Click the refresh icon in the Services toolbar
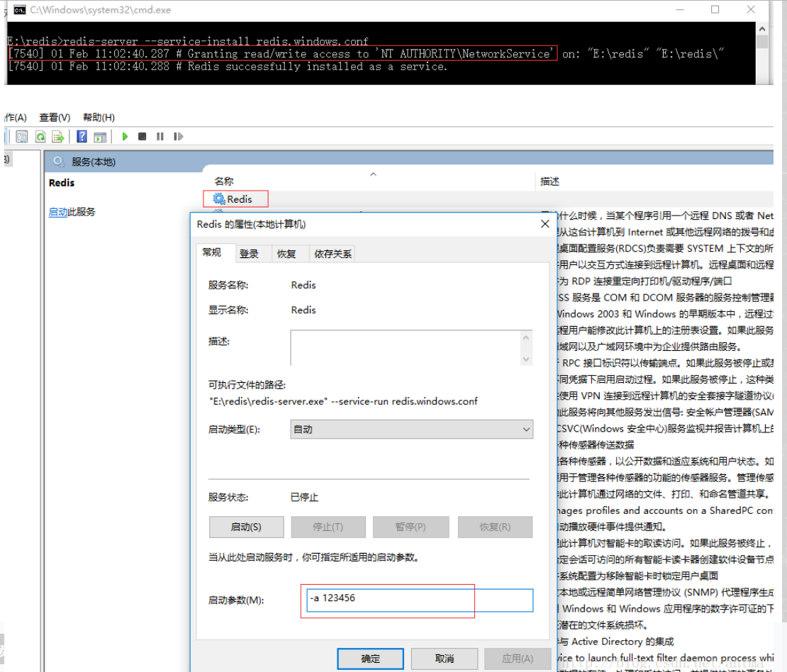The height and width of the screenshot is (672, 787). 40,136
